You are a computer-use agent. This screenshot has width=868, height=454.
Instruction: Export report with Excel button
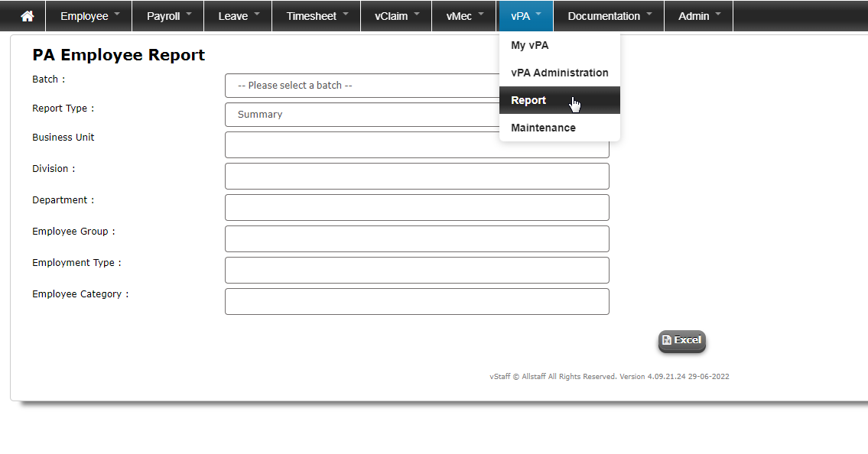pyautogui.click(x=682, y=341)
